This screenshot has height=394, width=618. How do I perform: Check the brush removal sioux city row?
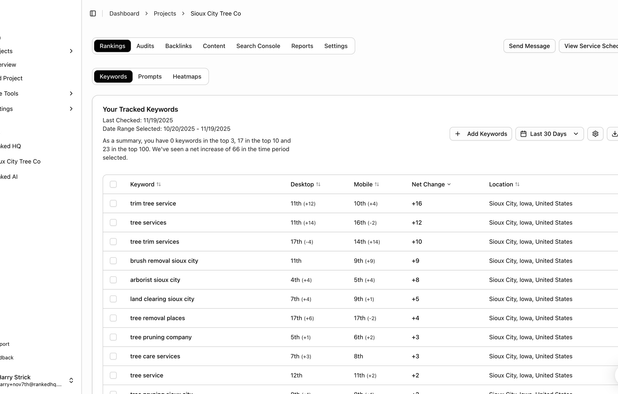pyautogui.click(x=113, y=261)
